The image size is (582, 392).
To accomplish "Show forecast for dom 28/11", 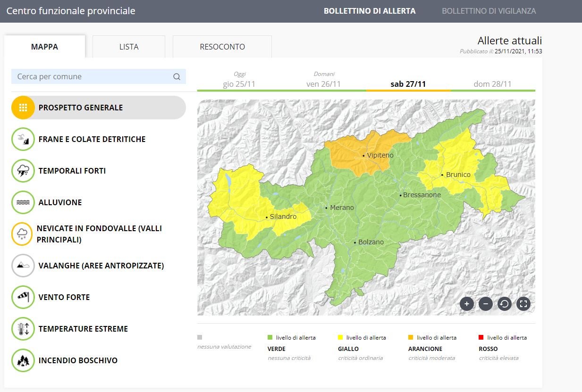I will click(492, 84).
